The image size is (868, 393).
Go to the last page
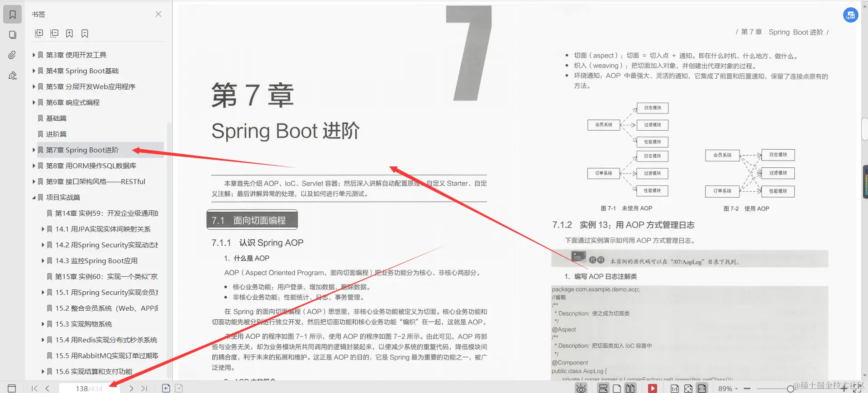tap(144, 388)
